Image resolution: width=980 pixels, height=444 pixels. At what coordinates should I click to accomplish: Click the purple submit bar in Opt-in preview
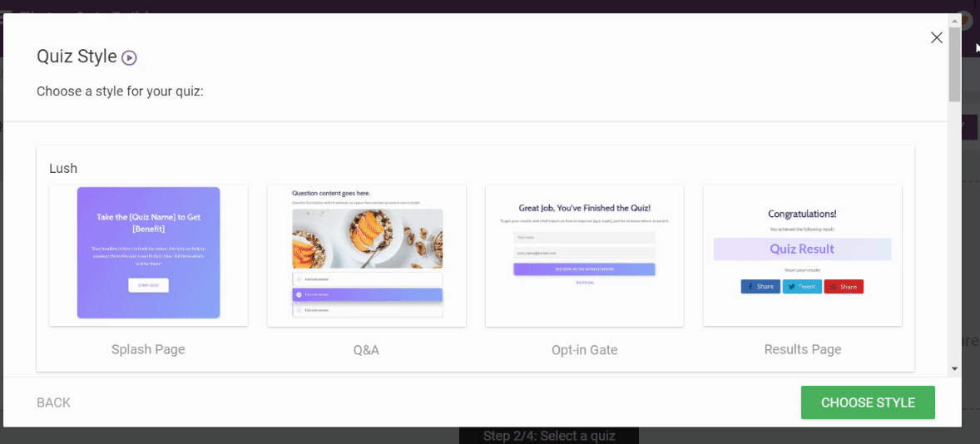584,269
